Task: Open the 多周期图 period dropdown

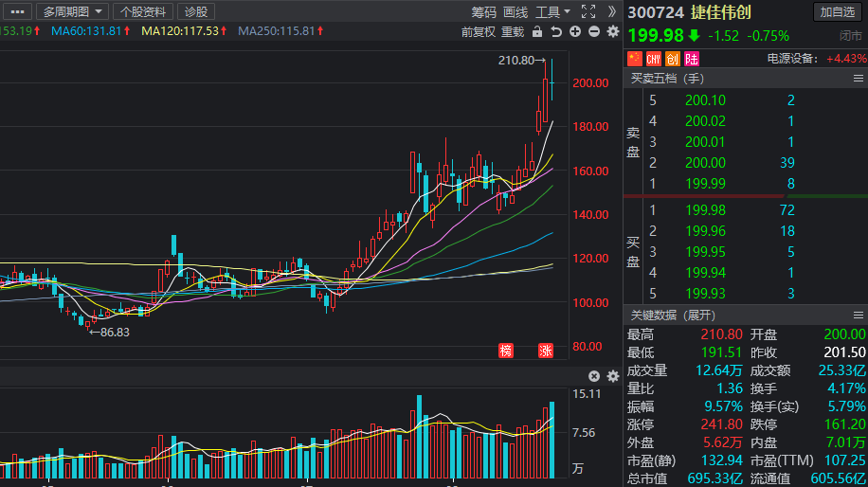Action: (x=72, y=11)
